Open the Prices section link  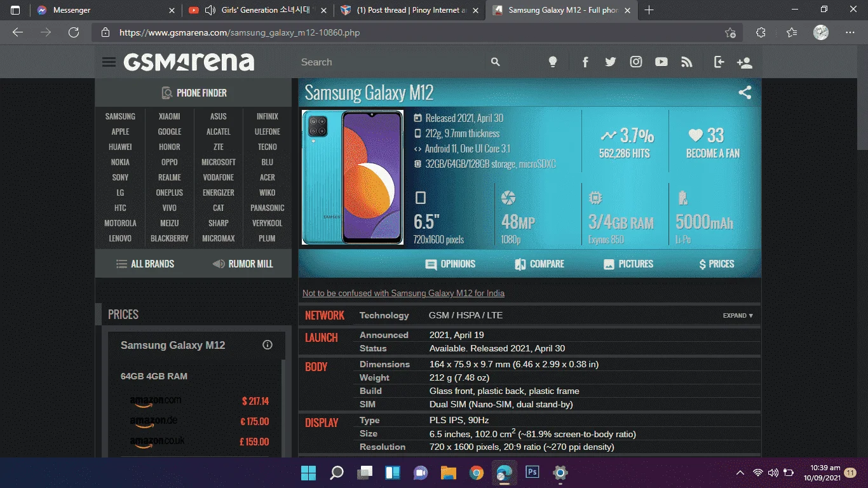716,264
